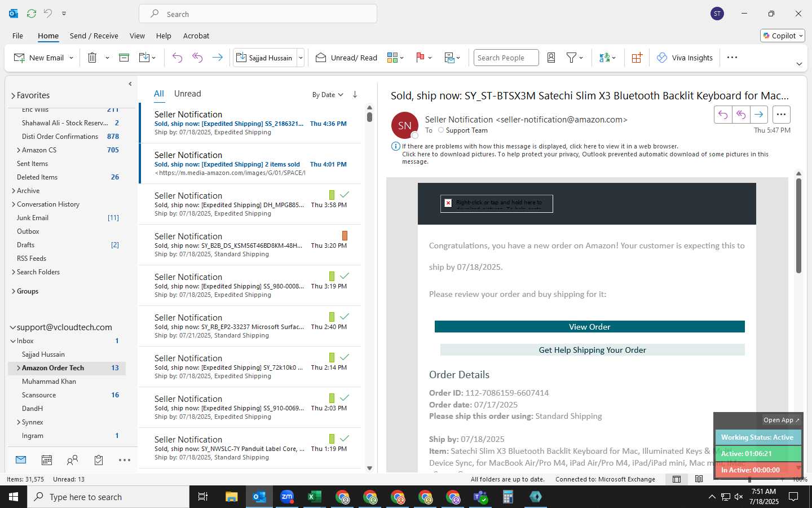Screen dimensions: 812x508
Task: Click the Translate icon in ribbon
Action: [x=604, y=58]
